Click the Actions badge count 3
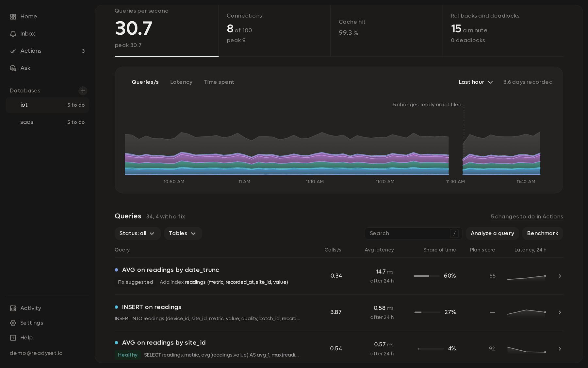Screen dimensions: 588x368 [x=83, y=51]
